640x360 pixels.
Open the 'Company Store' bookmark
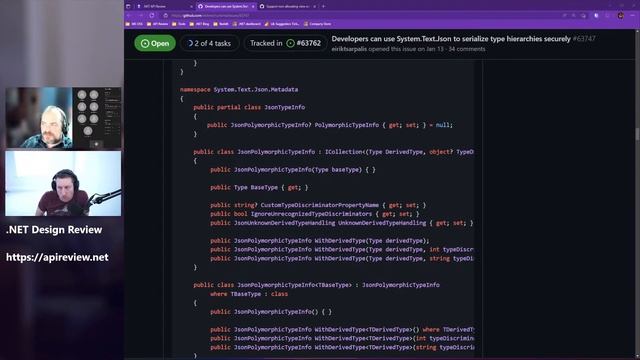coord(318,24)
